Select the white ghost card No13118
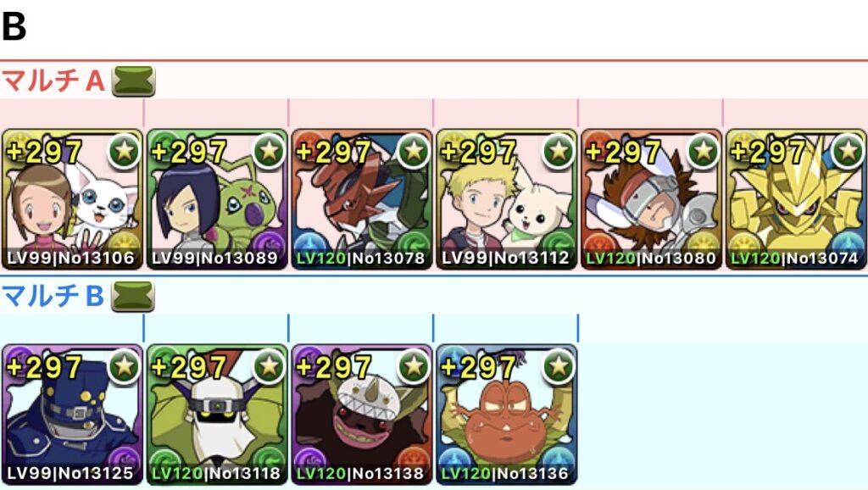The image size is (868, 490). (x=217, y=415)
